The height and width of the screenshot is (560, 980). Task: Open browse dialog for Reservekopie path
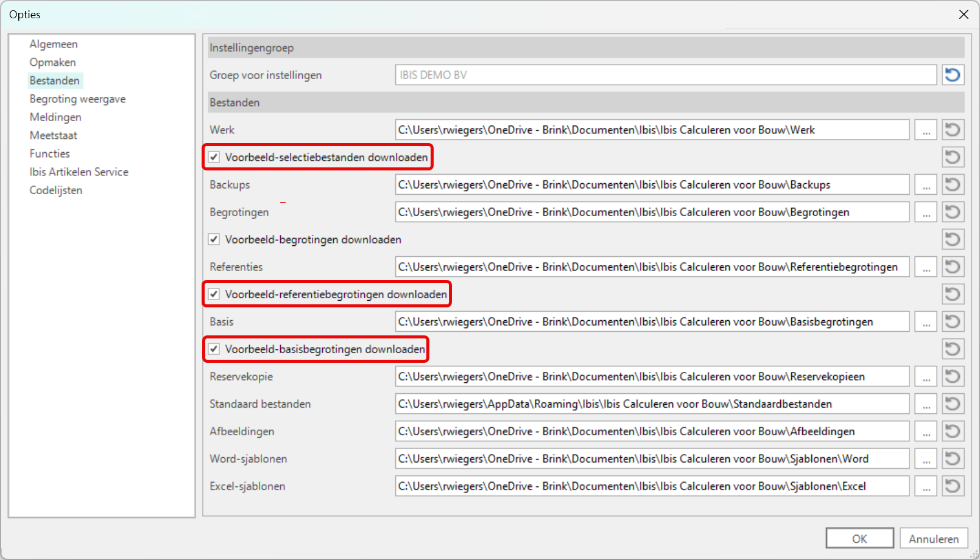[x=926, y=376]
